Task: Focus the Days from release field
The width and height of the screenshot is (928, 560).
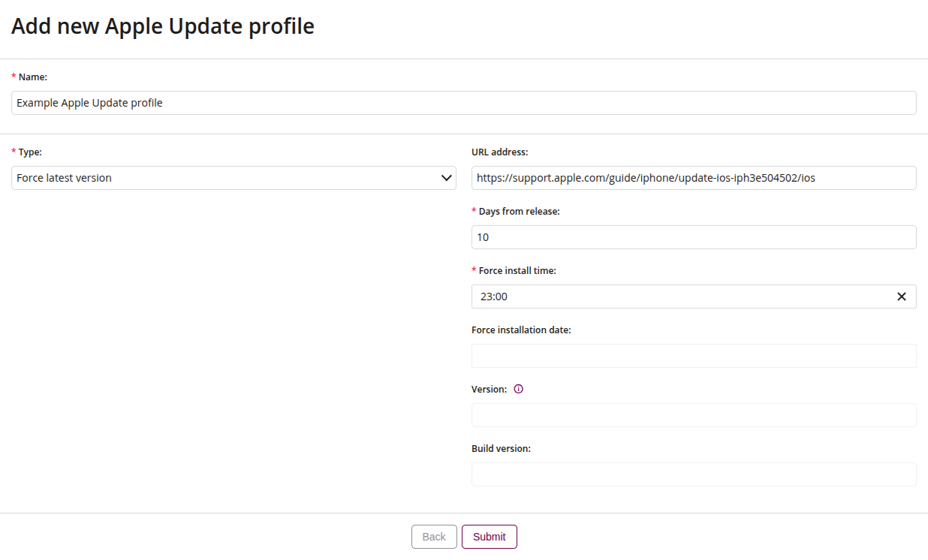Action: click(693, 236)
